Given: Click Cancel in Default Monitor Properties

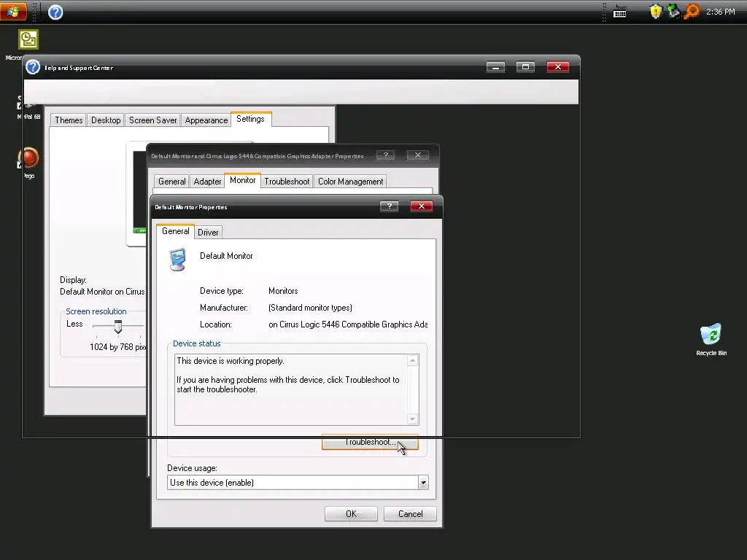Looking at the screenshot, I should [410, 514].
